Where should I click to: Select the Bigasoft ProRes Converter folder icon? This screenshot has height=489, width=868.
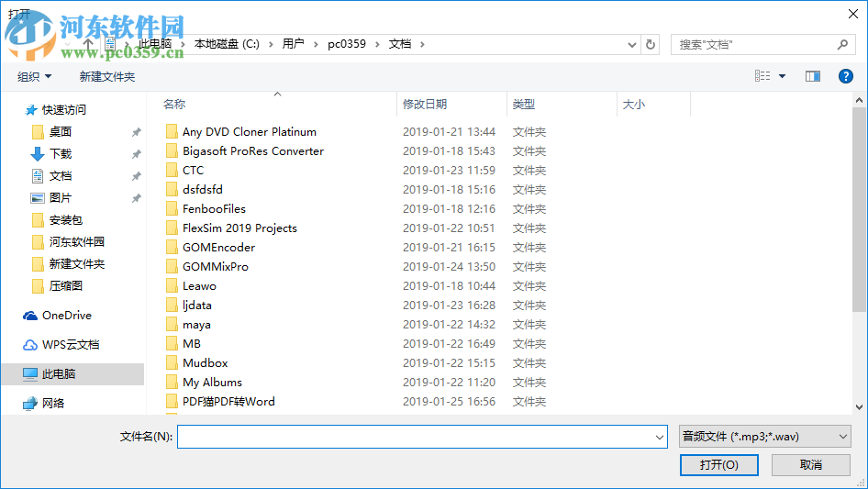172,150
